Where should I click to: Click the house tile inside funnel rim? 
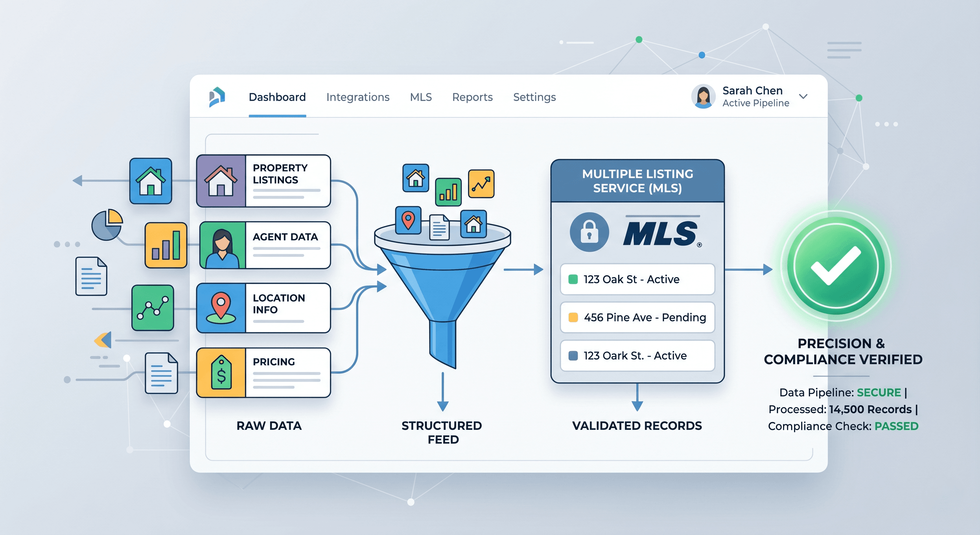coord(473,224)
